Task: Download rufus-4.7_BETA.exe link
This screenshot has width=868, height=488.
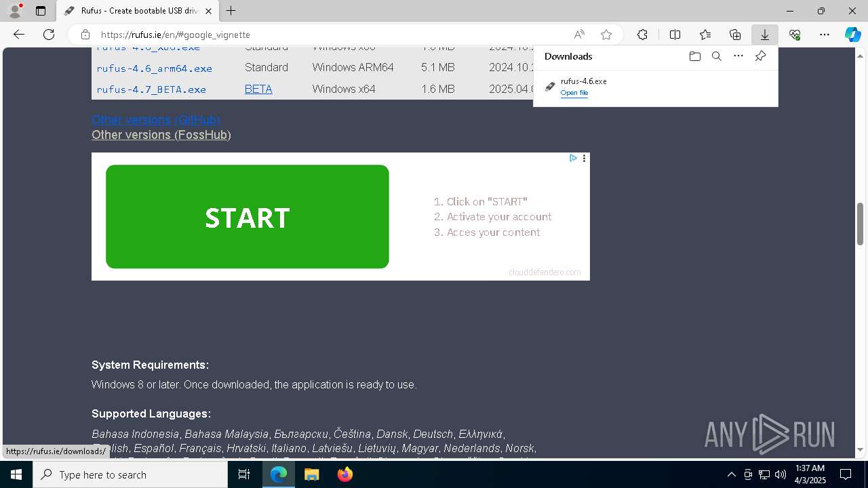Action: 151,89
